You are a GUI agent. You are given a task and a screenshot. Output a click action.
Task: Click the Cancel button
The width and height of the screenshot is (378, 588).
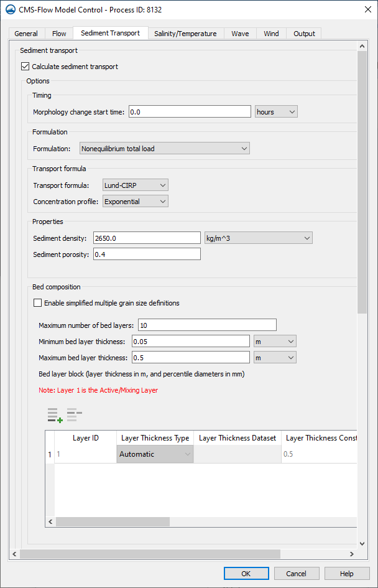(x=297, y=573)
